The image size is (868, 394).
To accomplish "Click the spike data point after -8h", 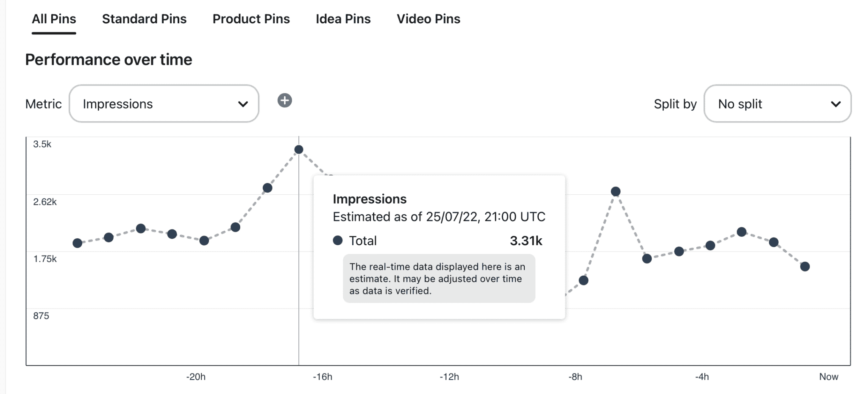I will (616, 192).
